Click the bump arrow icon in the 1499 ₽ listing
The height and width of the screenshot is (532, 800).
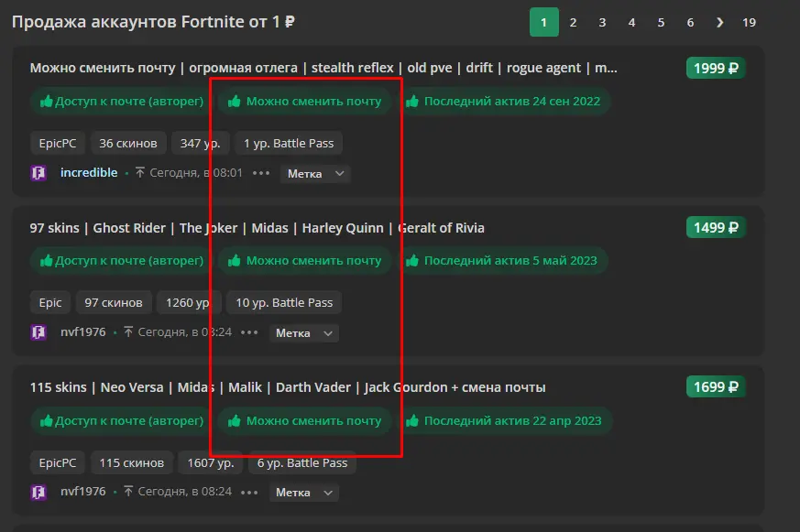click(x=128, y=332)
